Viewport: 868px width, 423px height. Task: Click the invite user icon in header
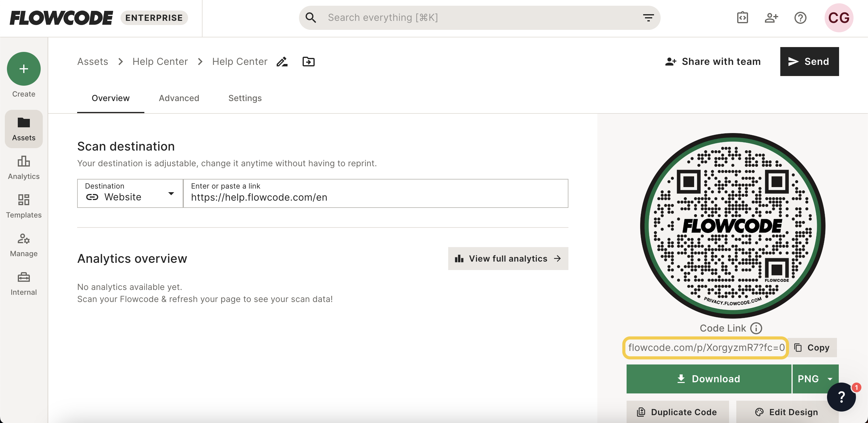(x=771, y=17)
